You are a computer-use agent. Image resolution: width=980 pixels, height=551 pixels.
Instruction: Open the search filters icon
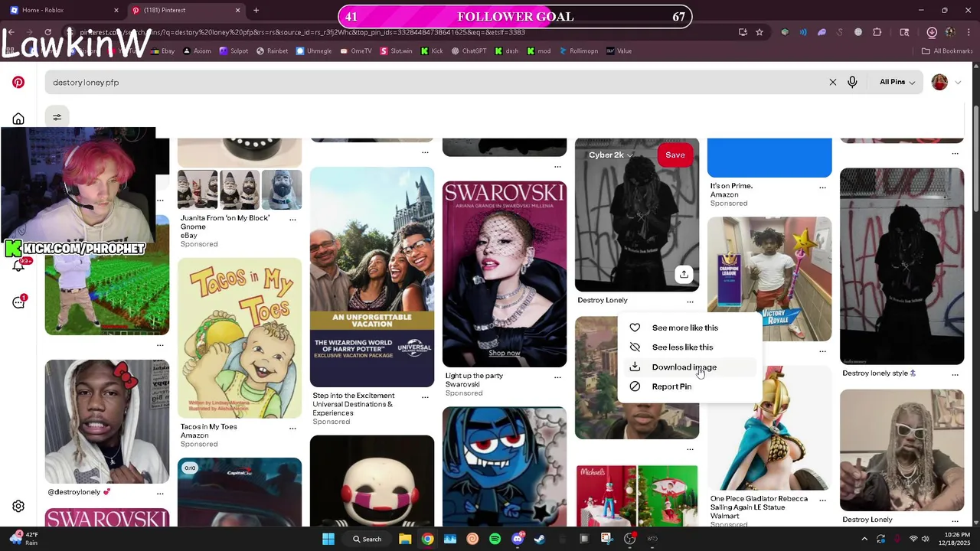pos(57,117)
